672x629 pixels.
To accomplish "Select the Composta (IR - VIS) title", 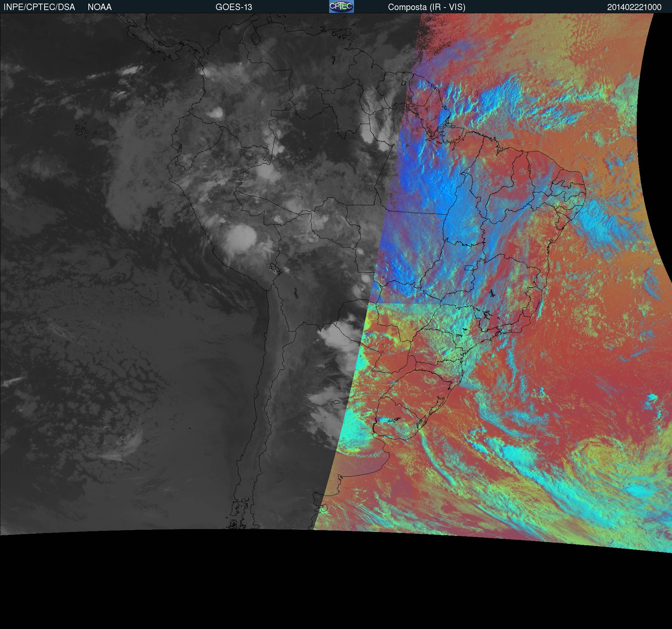I will click(x=427, y=7).
